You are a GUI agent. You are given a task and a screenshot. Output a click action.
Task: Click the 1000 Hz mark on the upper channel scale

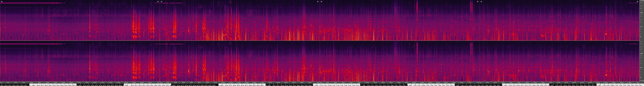point(641,12)
